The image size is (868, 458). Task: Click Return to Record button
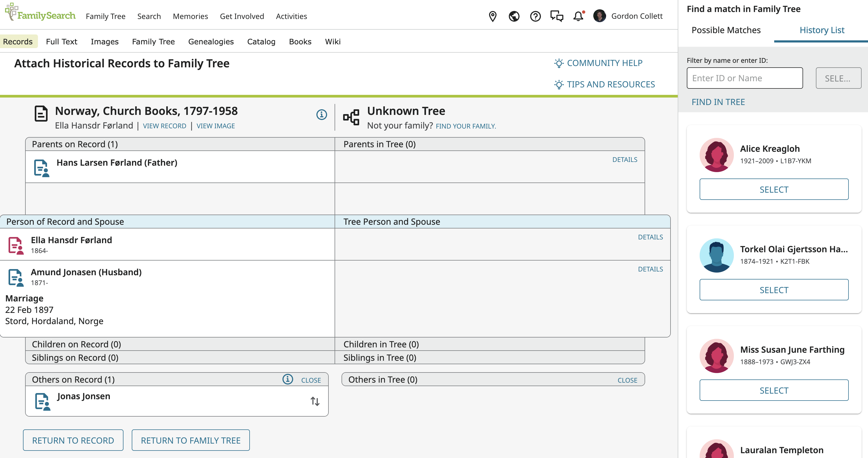click(73, 440)
